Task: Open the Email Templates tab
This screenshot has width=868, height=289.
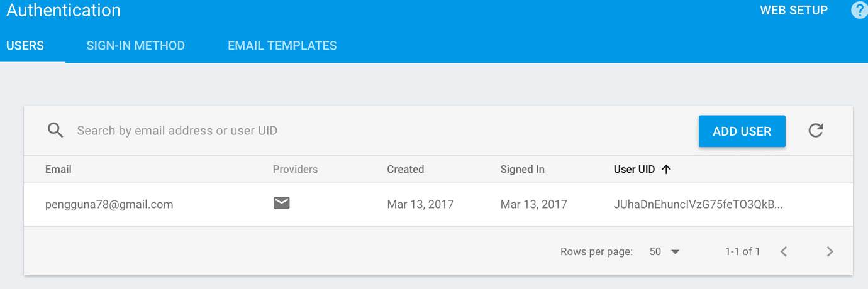Action: point(282,46)
